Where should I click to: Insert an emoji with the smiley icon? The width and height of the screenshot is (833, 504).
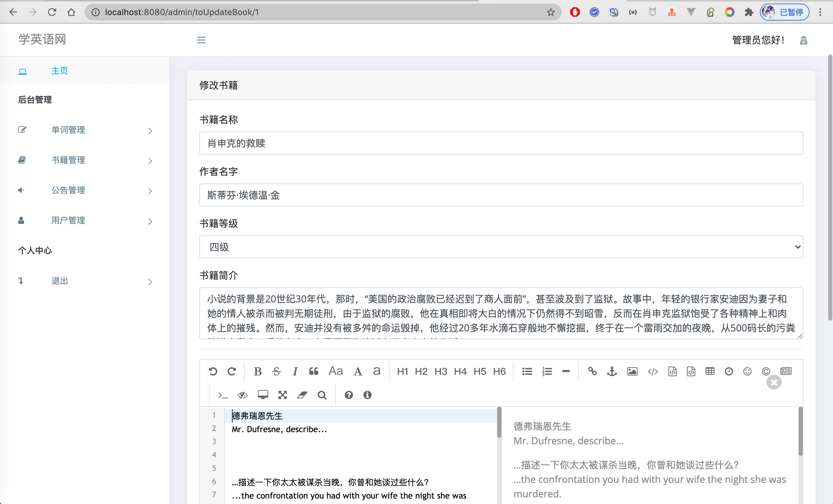pyautogui.click(x=747, y=372)
